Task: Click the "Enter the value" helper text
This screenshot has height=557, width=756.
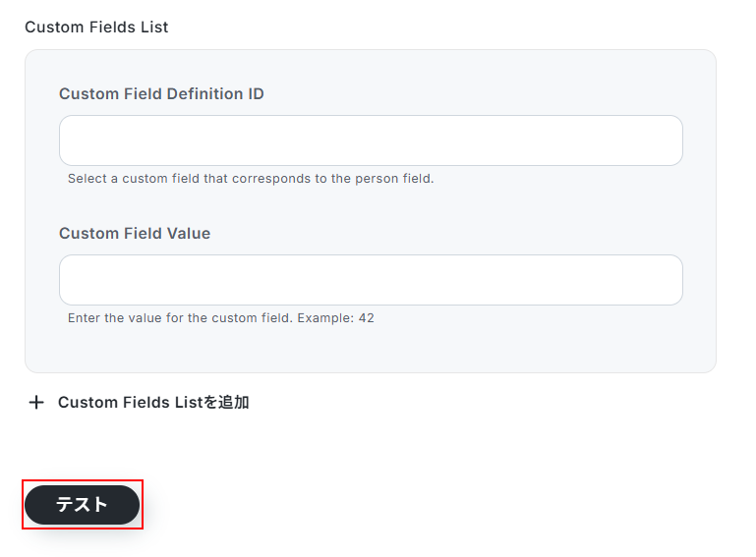Action: pos(177,318)
